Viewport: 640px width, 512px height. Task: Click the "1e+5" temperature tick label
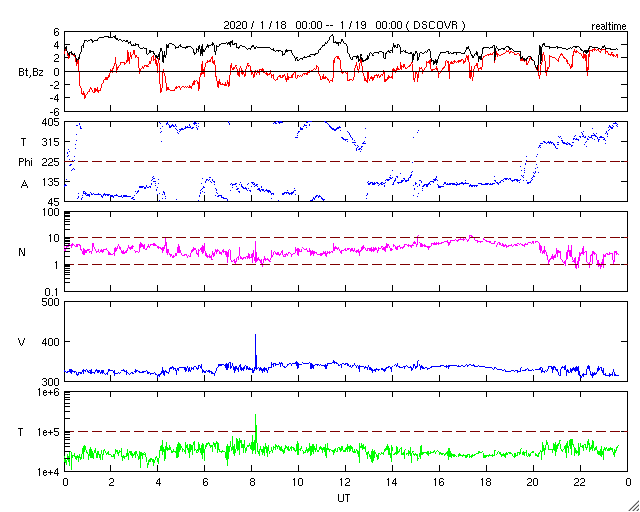[x=49, y=432]
